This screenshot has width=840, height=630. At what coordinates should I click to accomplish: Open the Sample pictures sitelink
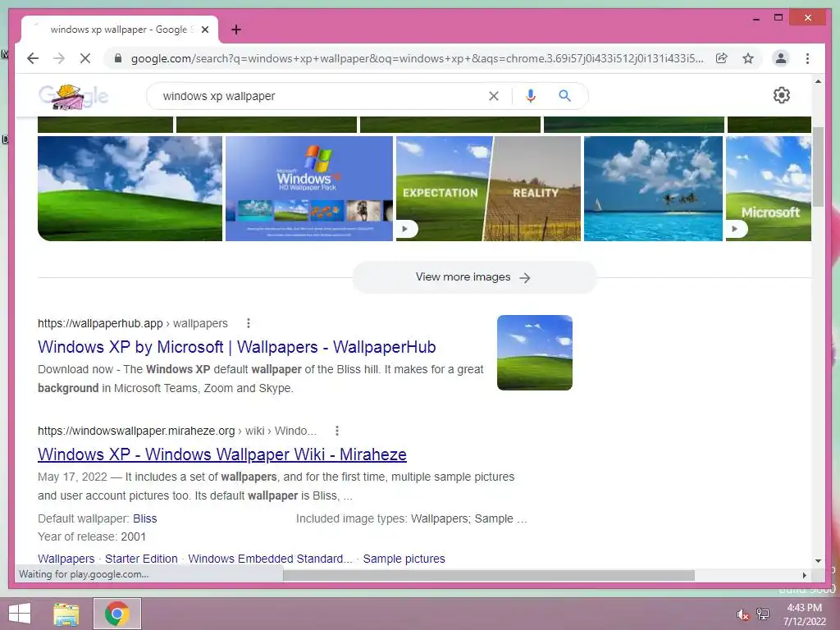(404, 559)
